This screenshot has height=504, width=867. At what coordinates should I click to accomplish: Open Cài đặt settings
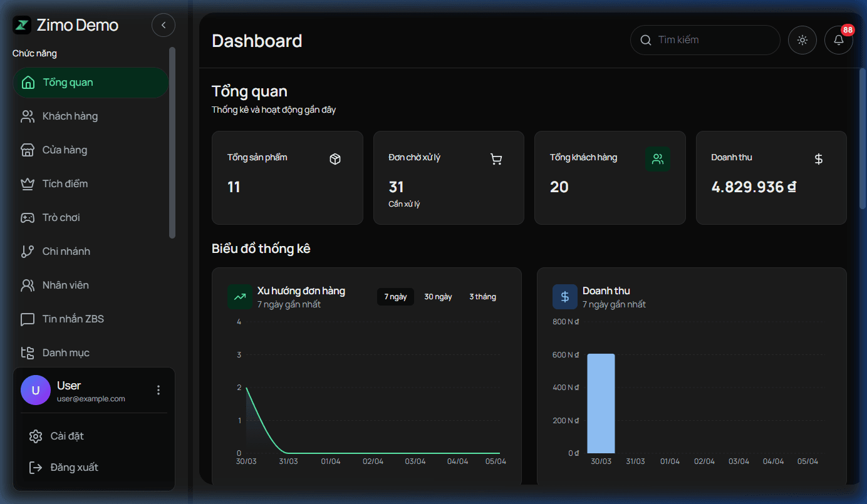pos(66,436)
